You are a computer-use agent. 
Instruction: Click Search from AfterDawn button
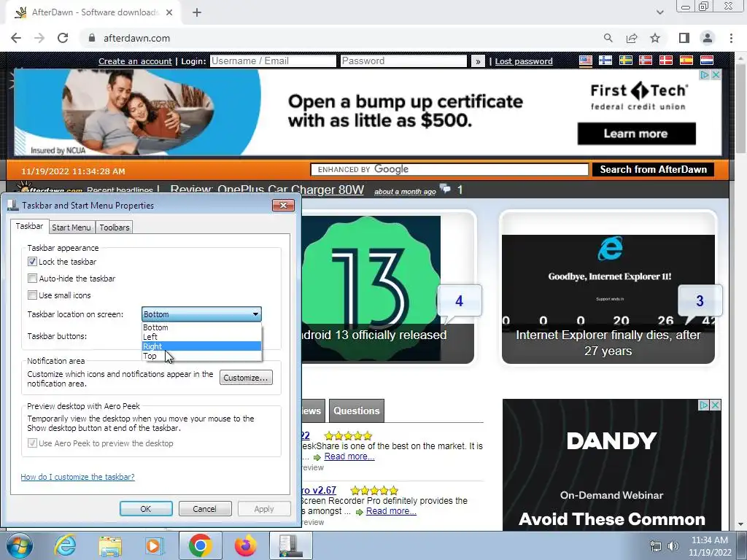[653, 169]
